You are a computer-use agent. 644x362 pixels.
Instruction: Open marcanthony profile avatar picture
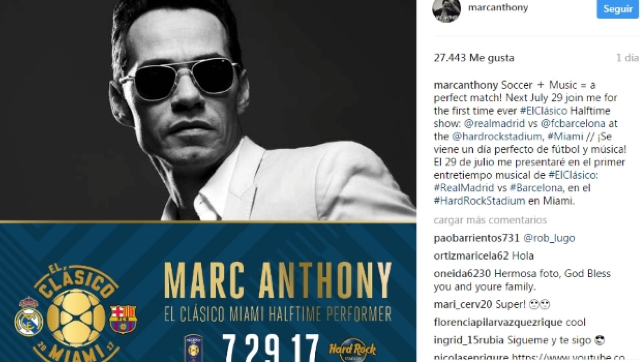point(447,9)
